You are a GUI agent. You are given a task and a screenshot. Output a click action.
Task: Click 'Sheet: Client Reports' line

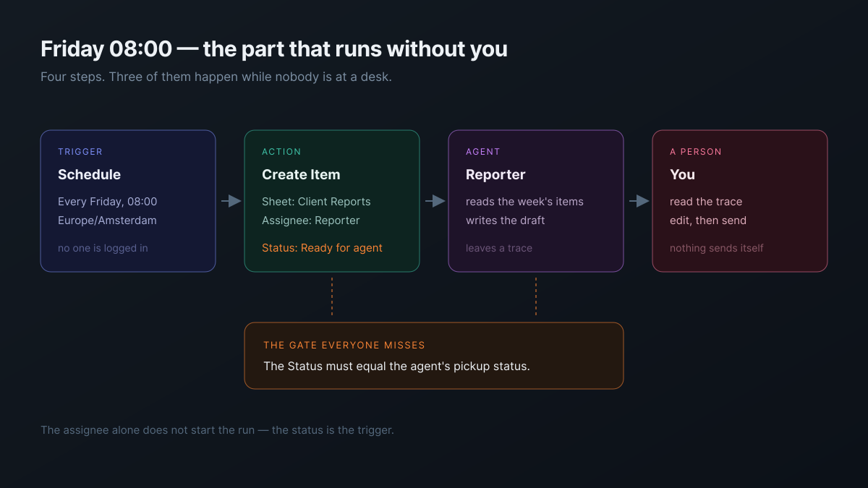(x=316, y=202)
